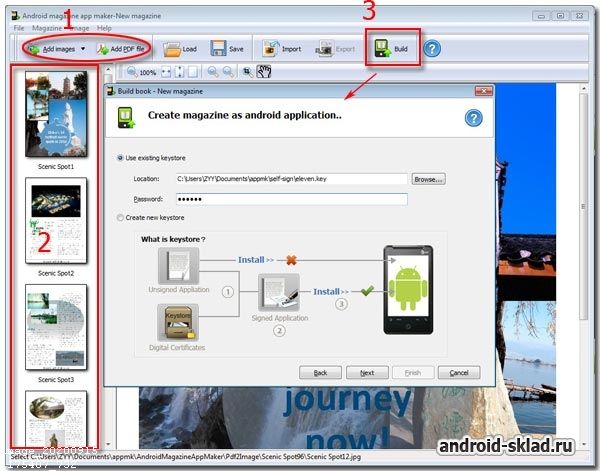Select the Scenic Spot1 page thumbnail
600x471 pixels.
tap(56, 114)
